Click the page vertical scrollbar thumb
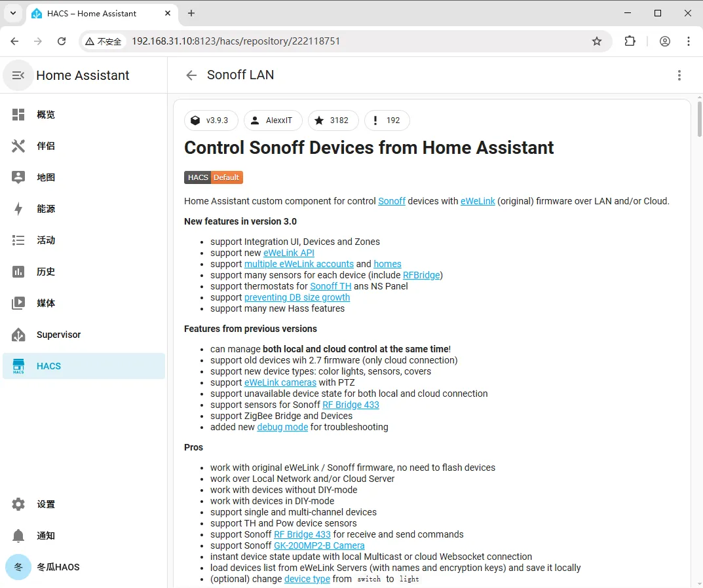The width and height of the screenshot is (703, 588). 700,119
